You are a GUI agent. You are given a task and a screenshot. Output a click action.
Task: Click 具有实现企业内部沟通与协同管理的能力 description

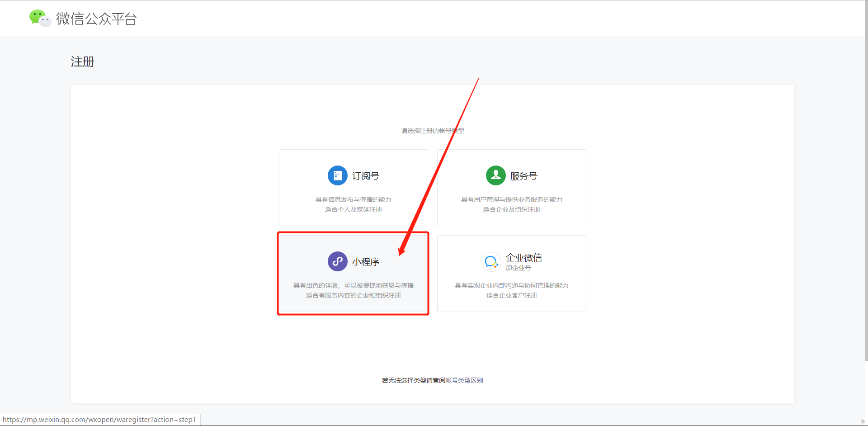[x=512, y=285]
